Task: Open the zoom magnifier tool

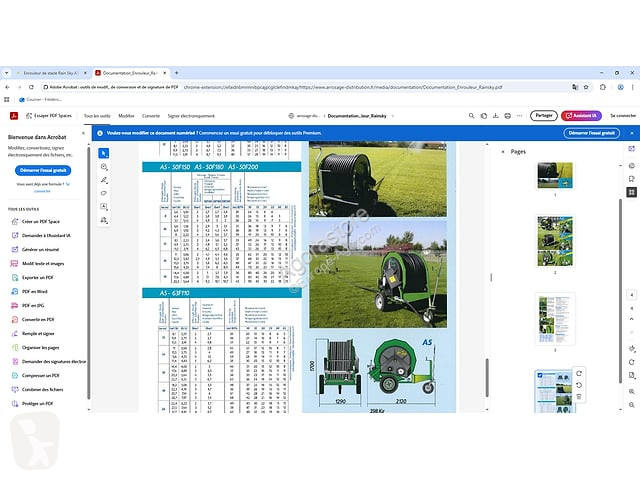Action: point(104,167)
